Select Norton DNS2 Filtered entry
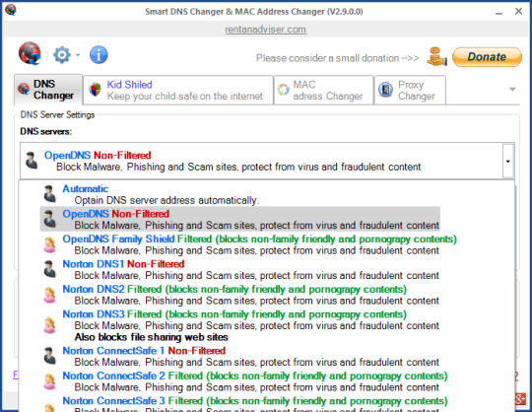Viewport: 532px width, 412px height. pyautogui.click(x=239, y=295)
